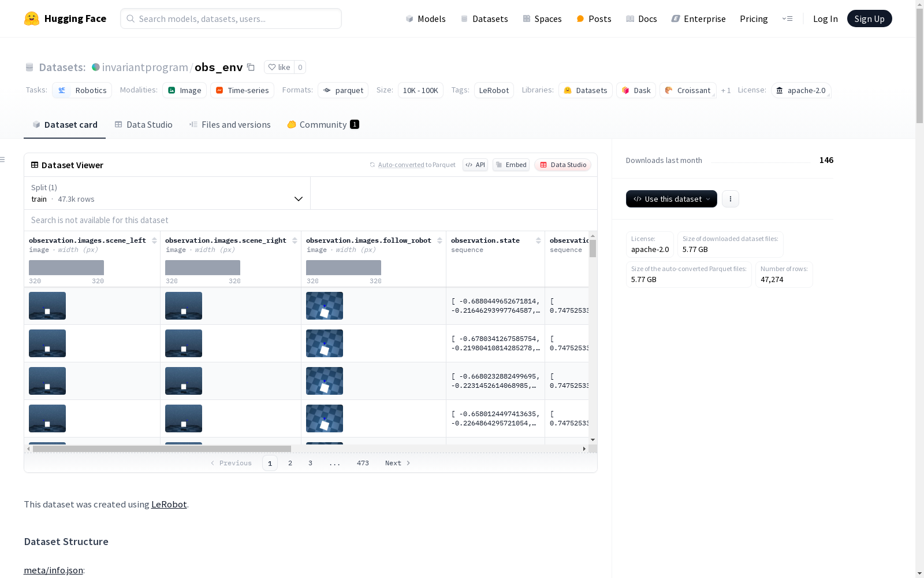Open the API button in Dataset Viewer

(475, 165)
